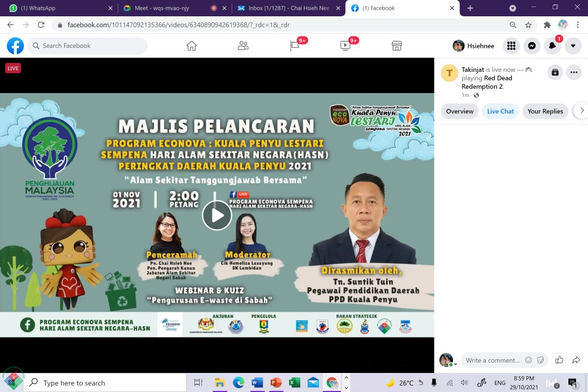The height and width of the screenshot is (392, 588).
Task: Open Facebook home via logo
Action: [15, 46]
